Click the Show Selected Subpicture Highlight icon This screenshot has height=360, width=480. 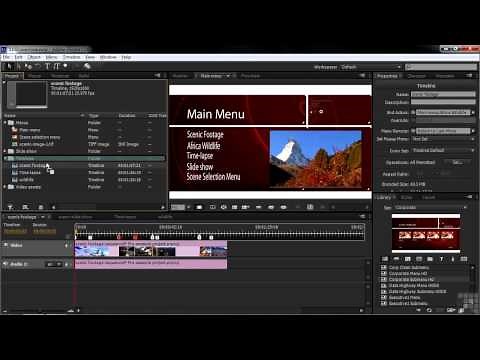pos(271,207)
